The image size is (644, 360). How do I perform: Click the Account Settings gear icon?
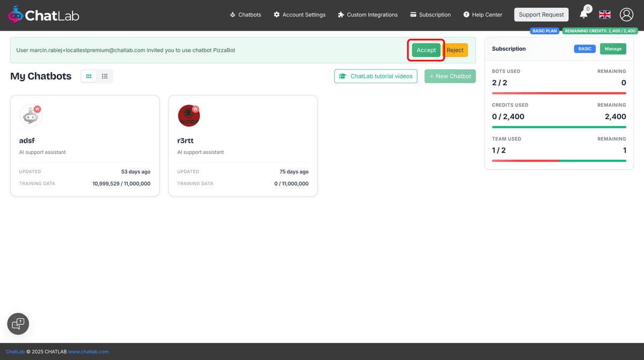(277, 14)
